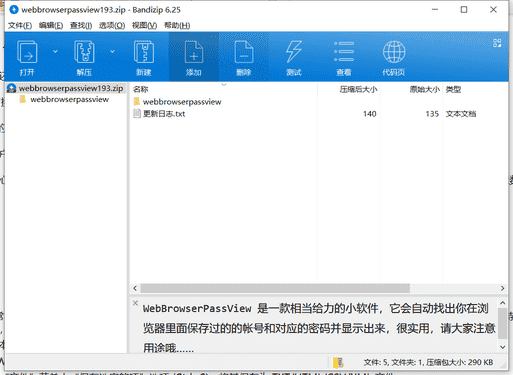
Task: Maximize the Bandizip window
Action: coord(464,10)
